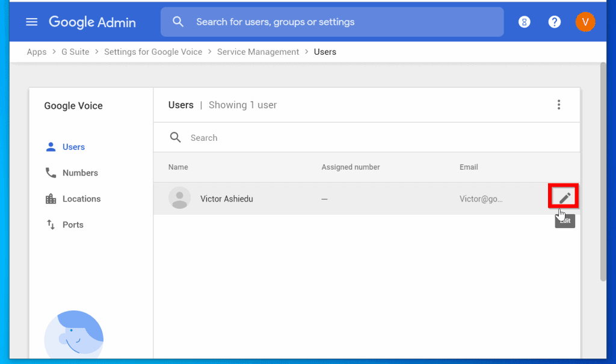Click the Settings for Google Voice breadcrumb

click(153, 52)
